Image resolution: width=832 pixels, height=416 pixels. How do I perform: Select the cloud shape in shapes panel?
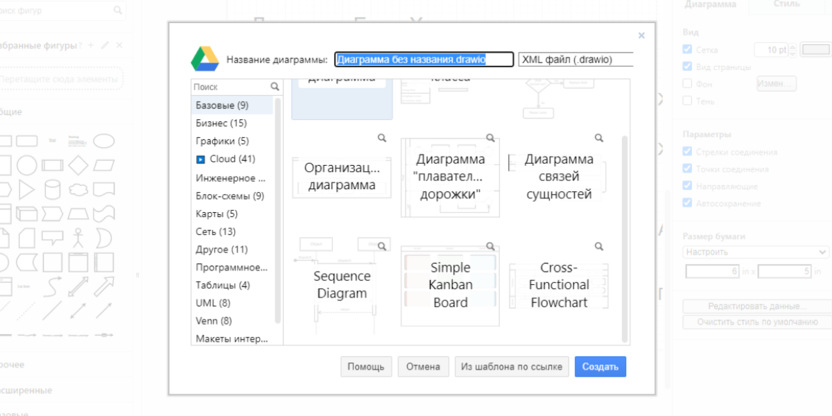pos(78,189)
